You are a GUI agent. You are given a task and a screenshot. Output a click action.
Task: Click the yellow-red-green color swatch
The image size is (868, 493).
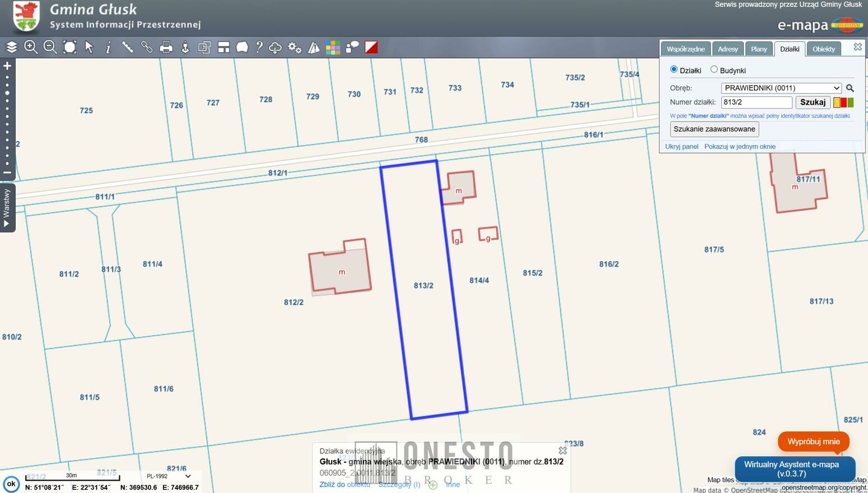point(843,103)
